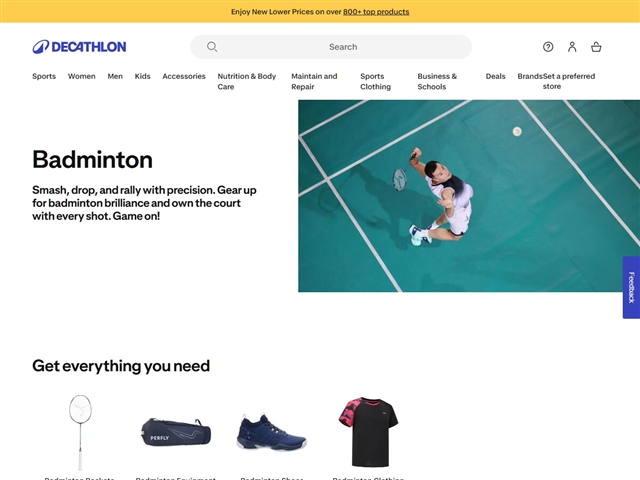Open the Men menu

[115, 76]
